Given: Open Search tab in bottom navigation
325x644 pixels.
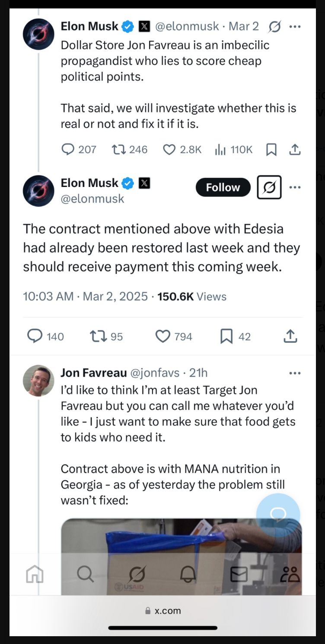Looking at the screenshot, I should click(x=85, y=574).
